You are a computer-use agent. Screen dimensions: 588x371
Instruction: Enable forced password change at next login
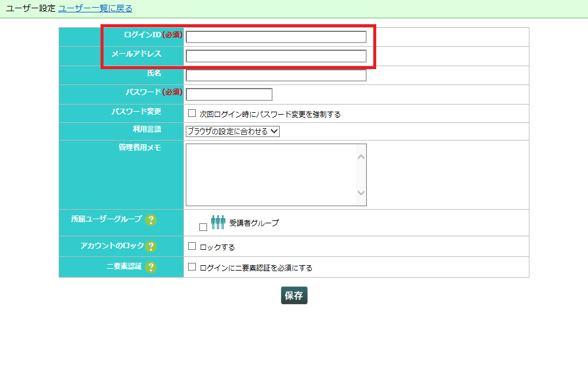tap(192, 113)
